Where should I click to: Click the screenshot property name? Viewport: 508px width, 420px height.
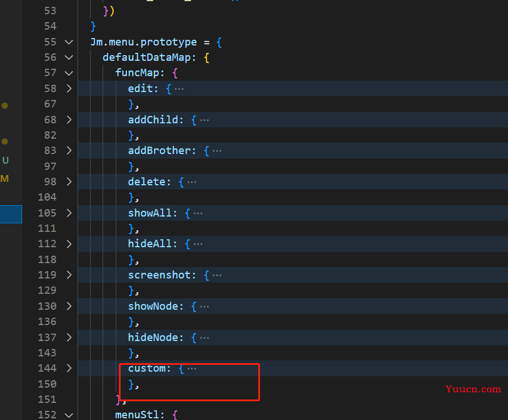click(x=159, y=275)
